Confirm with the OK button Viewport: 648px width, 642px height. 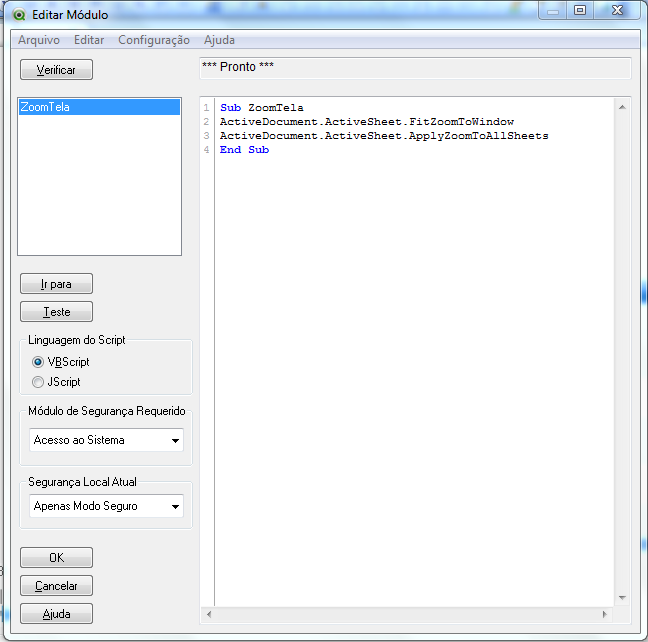[x=56, y=557]
